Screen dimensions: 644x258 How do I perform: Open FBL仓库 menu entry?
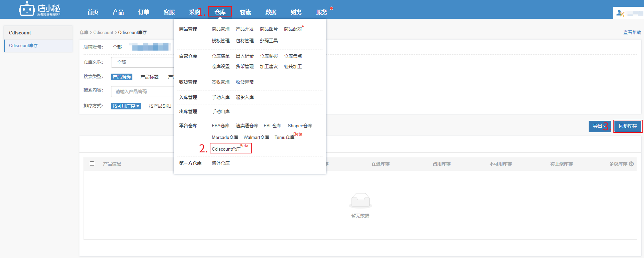click(272, 126)
